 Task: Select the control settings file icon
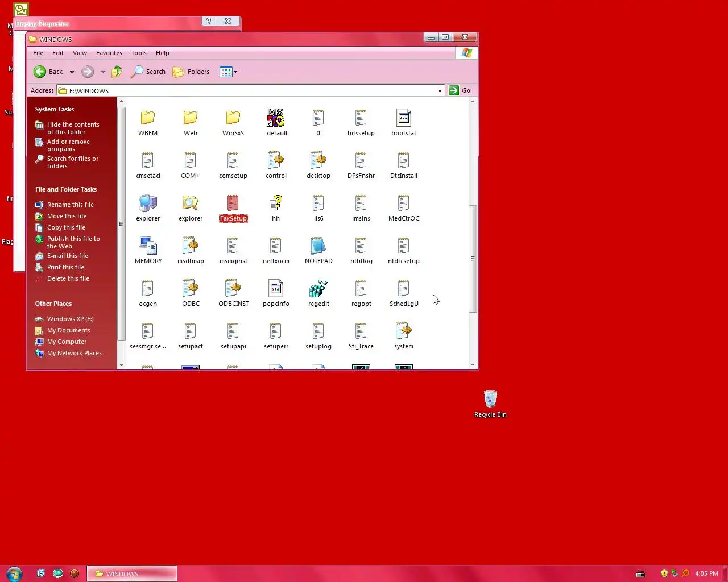point(276,160)
